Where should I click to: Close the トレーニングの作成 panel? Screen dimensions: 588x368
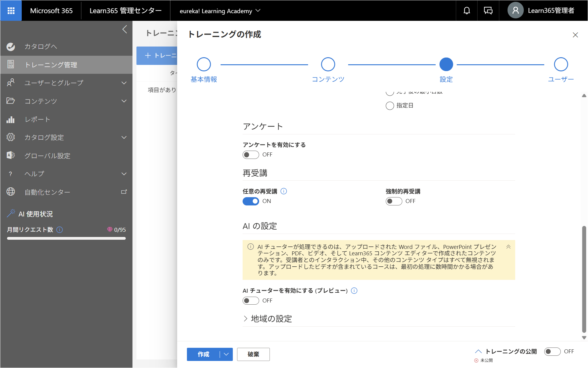[575, 35]
